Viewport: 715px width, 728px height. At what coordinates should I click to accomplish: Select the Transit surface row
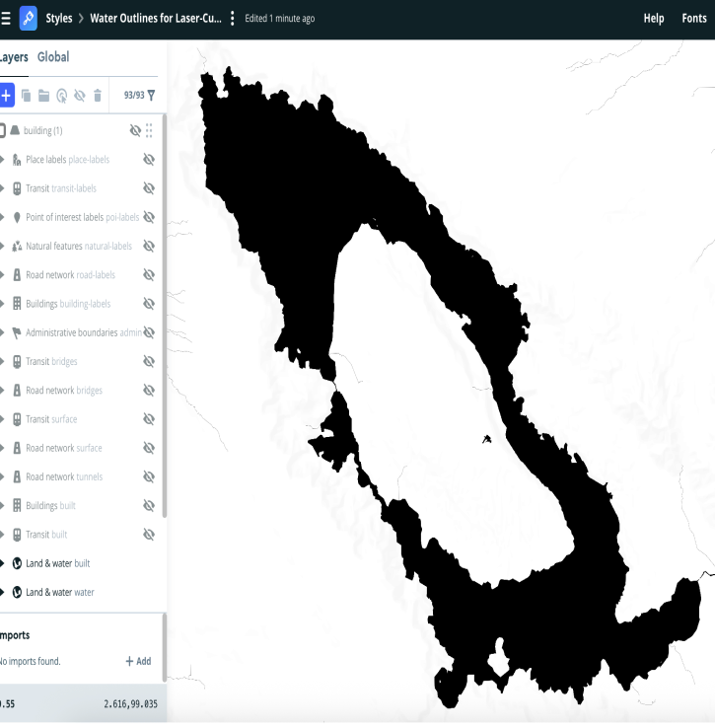coord(81,419)
